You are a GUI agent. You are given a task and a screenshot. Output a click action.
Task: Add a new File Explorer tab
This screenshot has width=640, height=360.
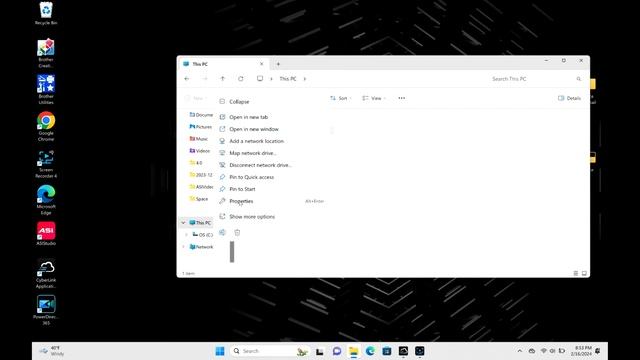278,64
